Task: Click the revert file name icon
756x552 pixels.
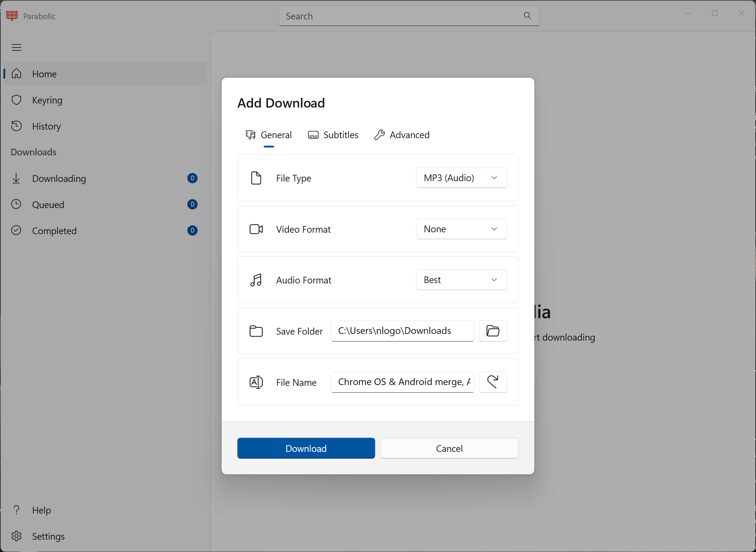Action: pyautogui.click(x=493, y=382)
